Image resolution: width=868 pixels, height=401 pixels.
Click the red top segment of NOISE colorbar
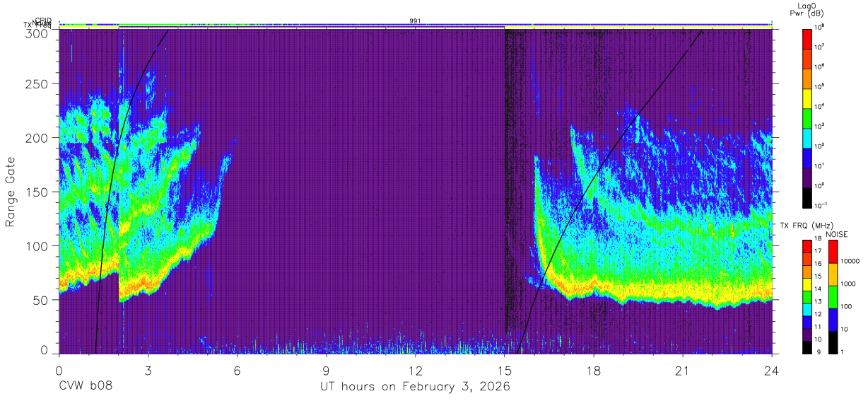coord(834,252)
